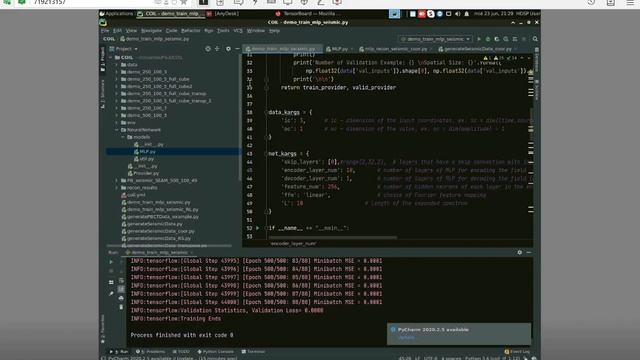Expand the recon_results folder

(x=117, y=188)
